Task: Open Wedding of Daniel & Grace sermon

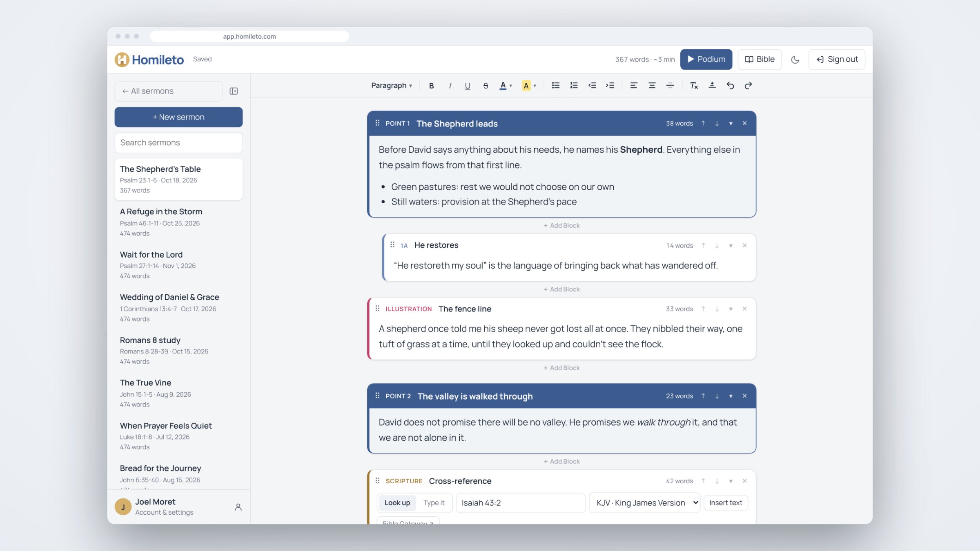Action: coord(178,308)
